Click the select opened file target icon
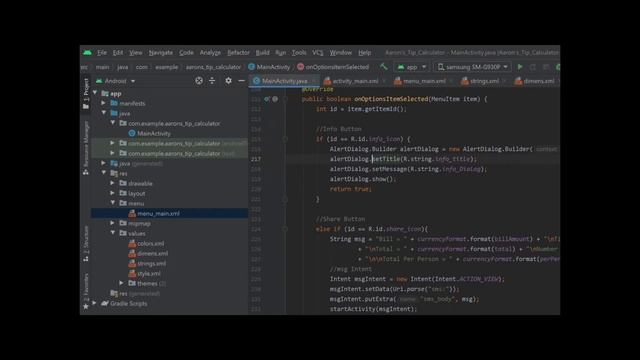 pos(199,81)
